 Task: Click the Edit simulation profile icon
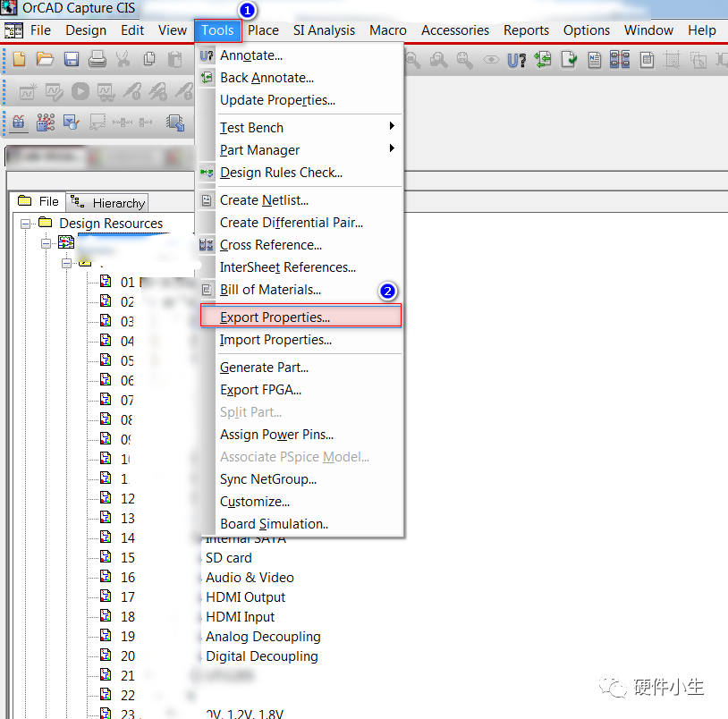54,91
